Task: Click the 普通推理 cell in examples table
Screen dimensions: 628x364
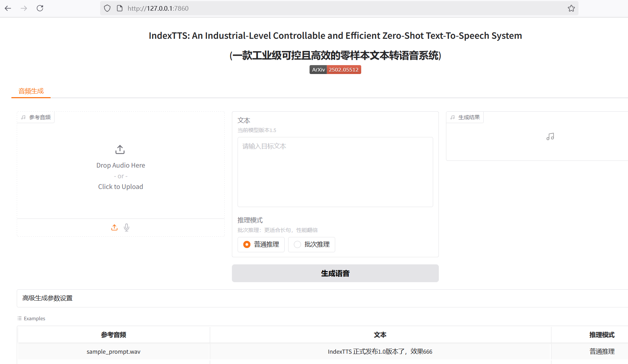Action: click(602, 352)
